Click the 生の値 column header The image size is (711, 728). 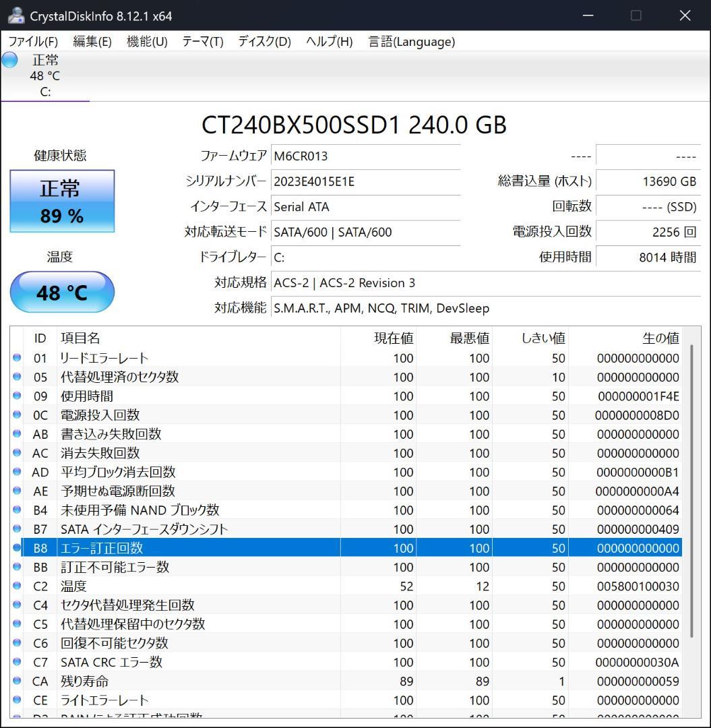click(x=625, y=338)
